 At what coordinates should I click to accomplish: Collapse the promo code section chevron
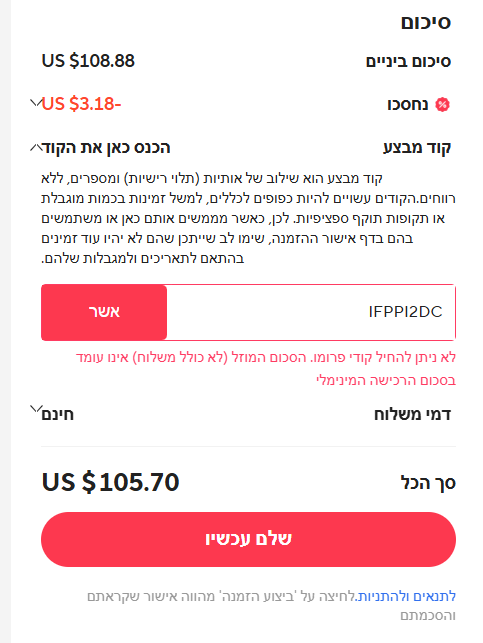36,147
